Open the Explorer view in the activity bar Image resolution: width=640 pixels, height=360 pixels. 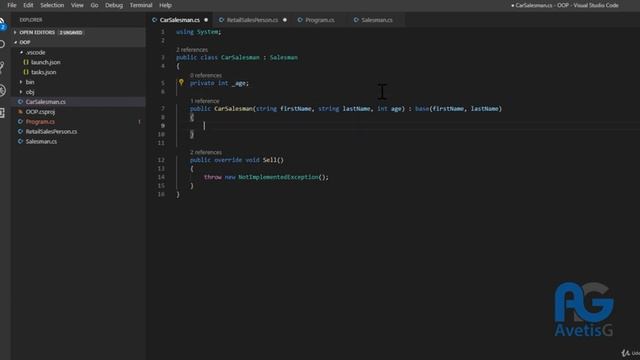pyautogui.click(x=2, y=23)
